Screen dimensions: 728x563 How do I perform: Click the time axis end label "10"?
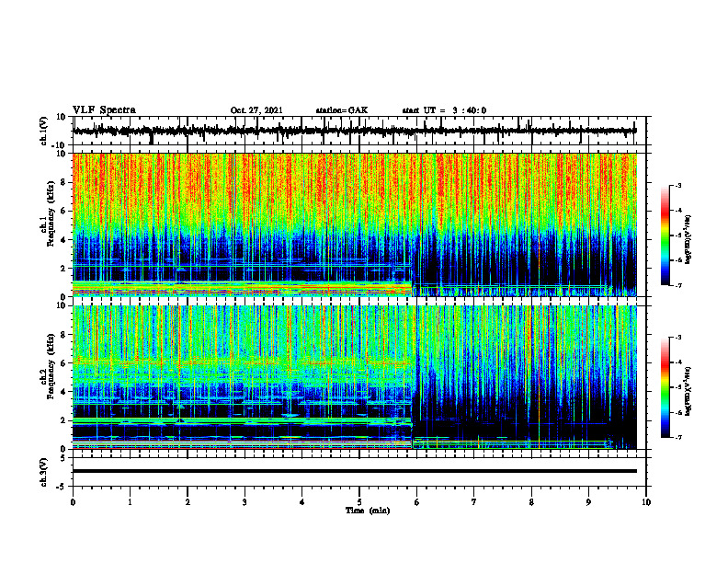click(646, 502)
